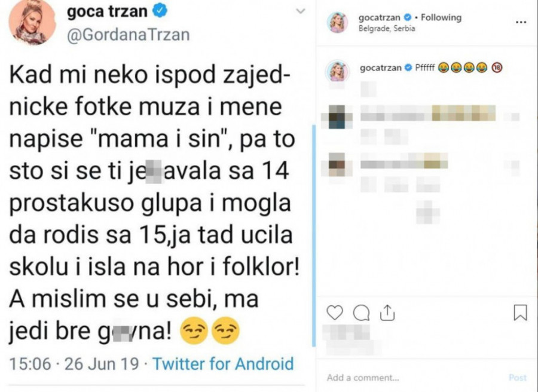The image size is (538, 392).
Task: Click the share arrow icon below the comments
Action: [x=387, y=313]
